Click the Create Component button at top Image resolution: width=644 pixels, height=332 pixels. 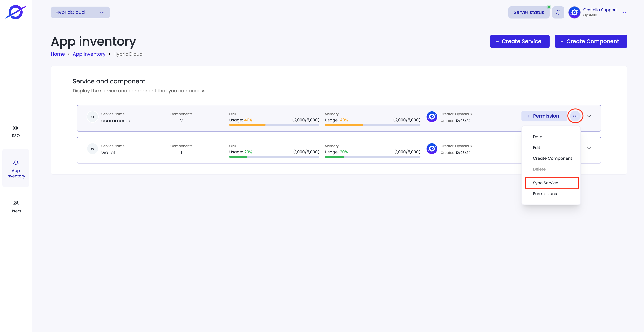(x=591, y=41)
